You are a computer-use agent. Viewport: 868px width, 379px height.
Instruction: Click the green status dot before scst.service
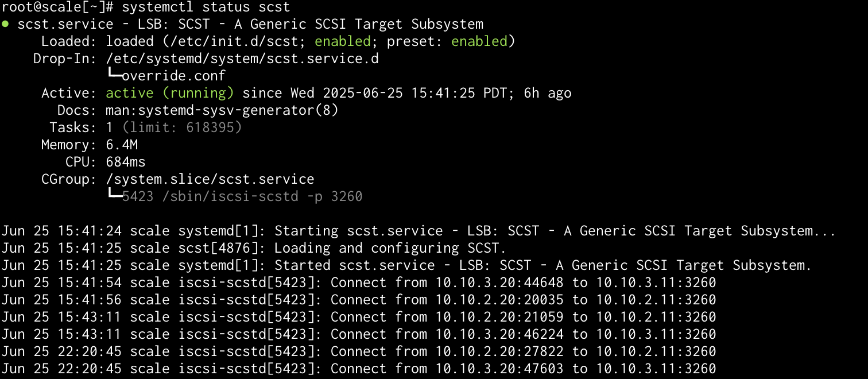click(x=5, y=24)
